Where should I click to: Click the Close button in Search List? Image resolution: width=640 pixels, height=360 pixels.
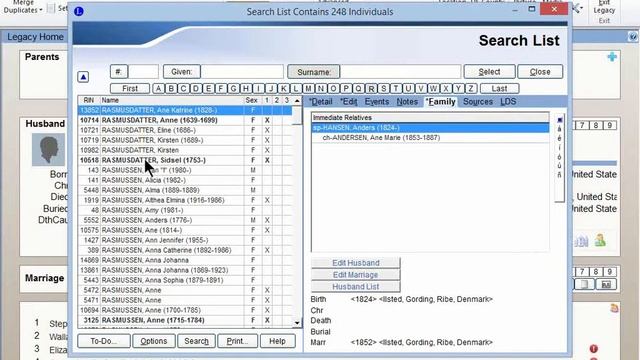[540, 72]
